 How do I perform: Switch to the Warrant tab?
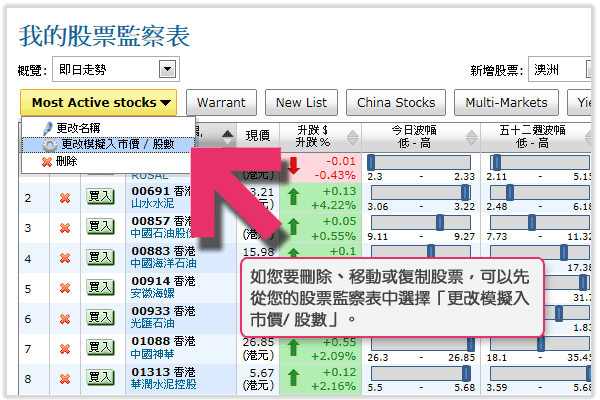tap(221, 103)
